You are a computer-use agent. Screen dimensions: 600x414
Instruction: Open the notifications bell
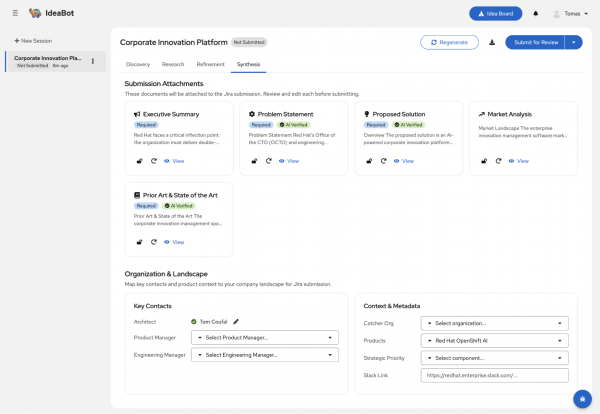click(x=536, y=13)
